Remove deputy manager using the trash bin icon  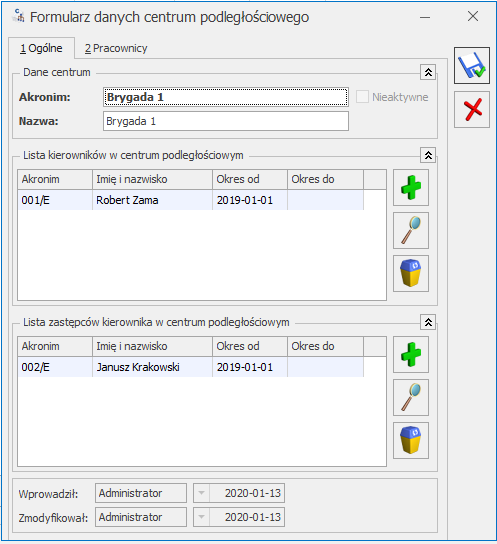[411, 441]
